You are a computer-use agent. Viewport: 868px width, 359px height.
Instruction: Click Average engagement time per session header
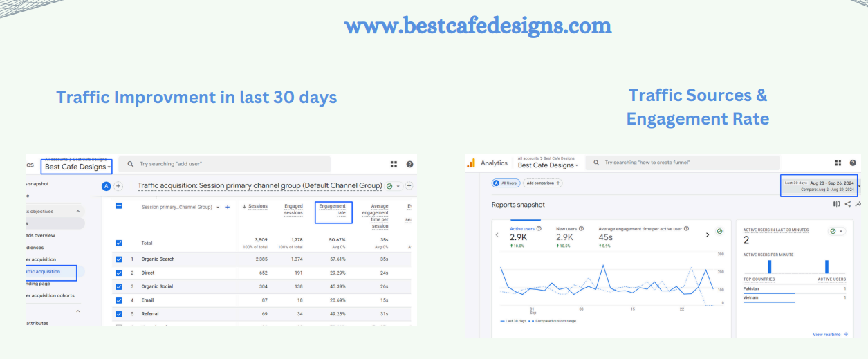click(x=376, y=216)
